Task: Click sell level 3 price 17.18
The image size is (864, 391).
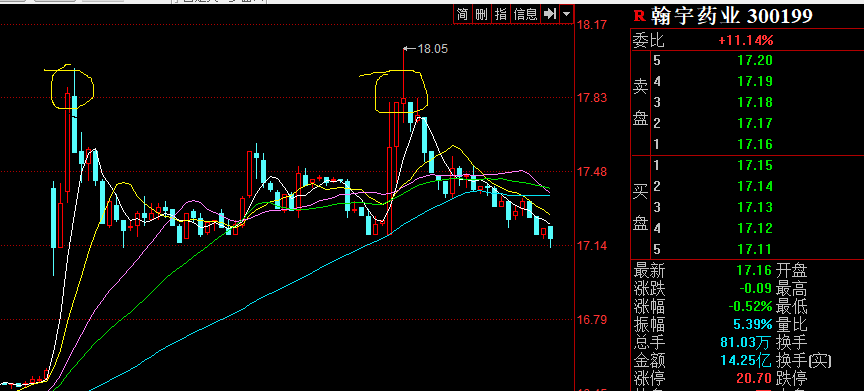Action: (x=755, y=102)
